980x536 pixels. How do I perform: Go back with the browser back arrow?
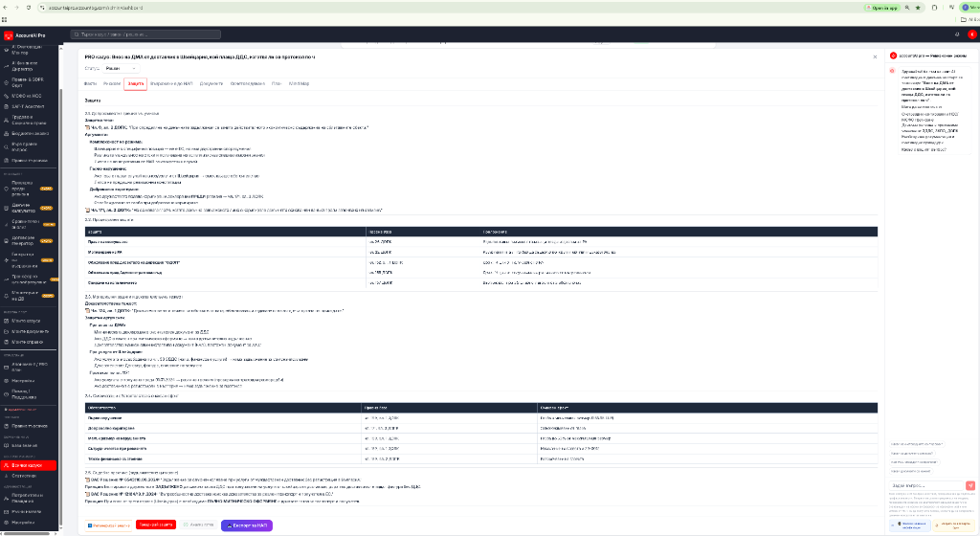click(x=5, y=8)
